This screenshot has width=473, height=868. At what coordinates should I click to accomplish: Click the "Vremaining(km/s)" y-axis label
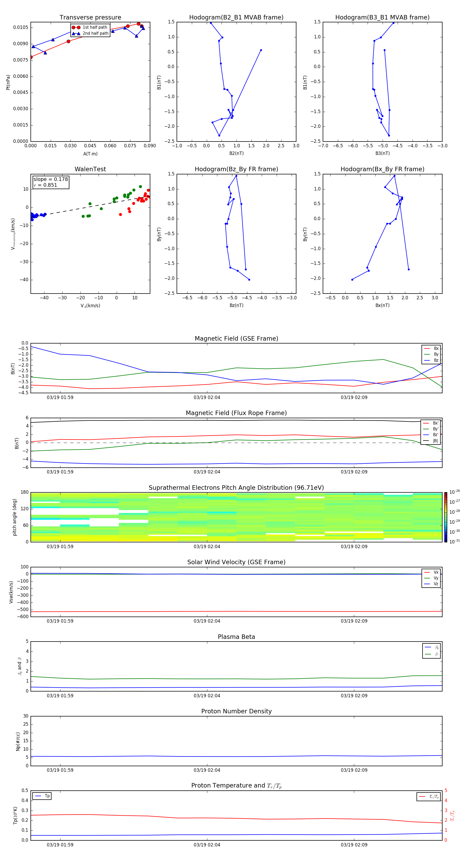pos(13,234)
